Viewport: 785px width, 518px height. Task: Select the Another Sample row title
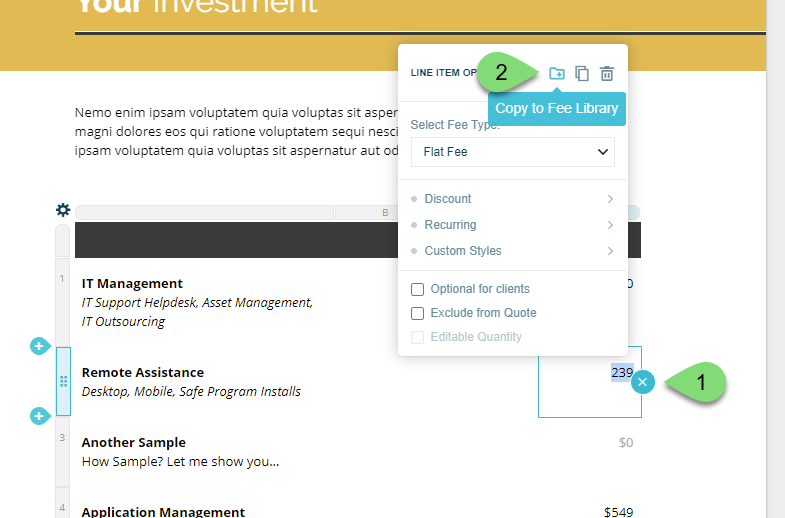point(134,443)
